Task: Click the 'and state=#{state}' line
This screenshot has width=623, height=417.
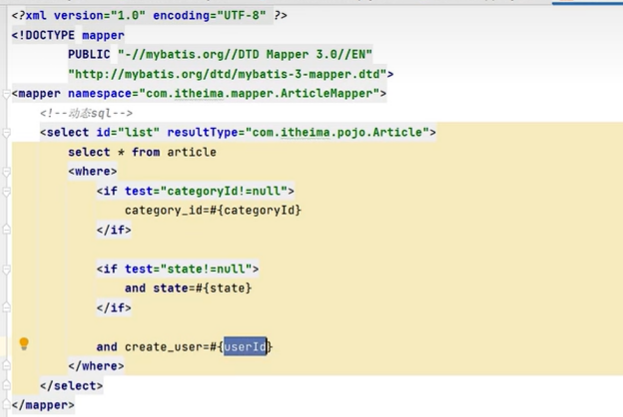Action: click(x=188, y=288)
